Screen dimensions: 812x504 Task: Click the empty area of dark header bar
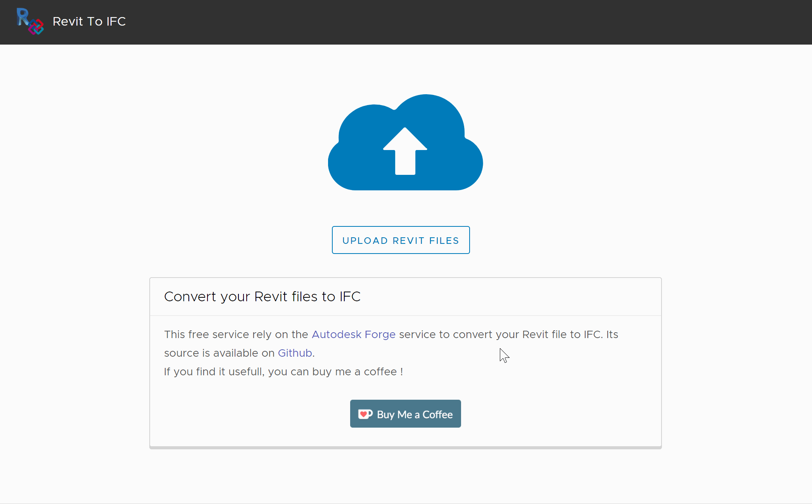click(x=465, y=22)
